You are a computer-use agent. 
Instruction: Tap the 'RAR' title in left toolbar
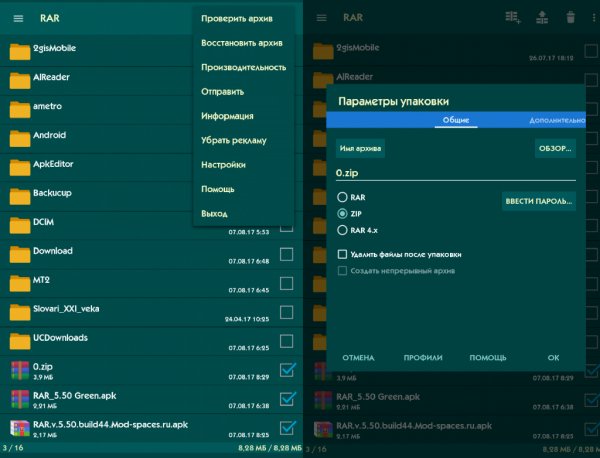click(x=50, y=18)
